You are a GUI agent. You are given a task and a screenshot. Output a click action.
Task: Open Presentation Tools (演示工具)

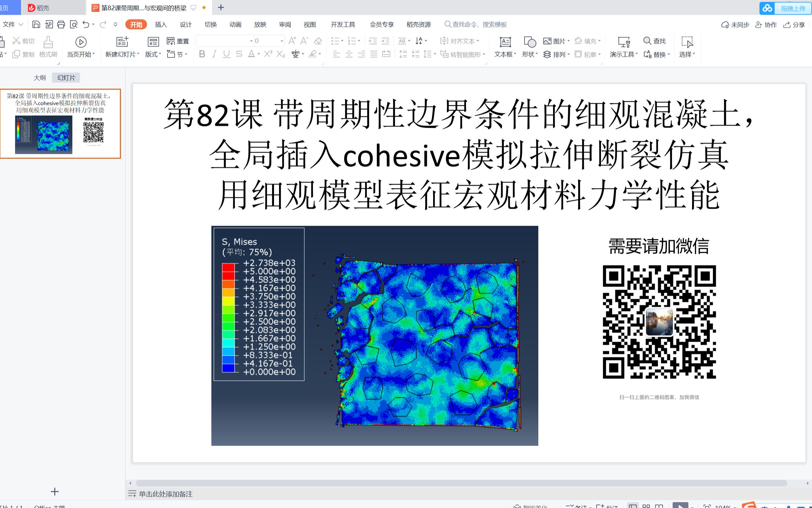624,47
